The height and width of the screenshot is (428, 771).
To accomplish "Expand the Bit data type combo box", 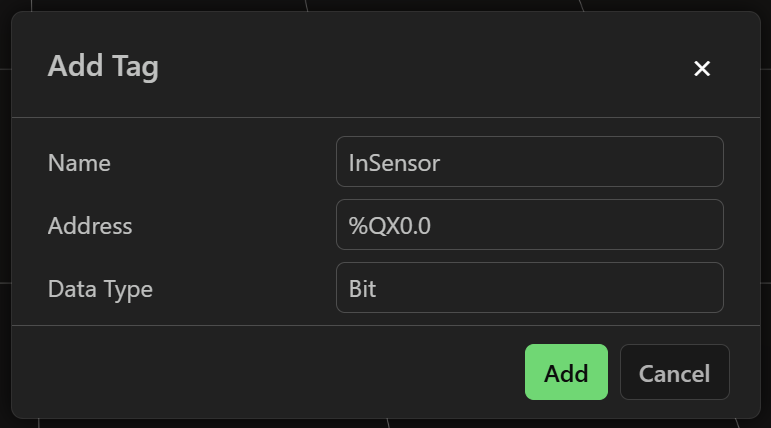I will (529, 288).
